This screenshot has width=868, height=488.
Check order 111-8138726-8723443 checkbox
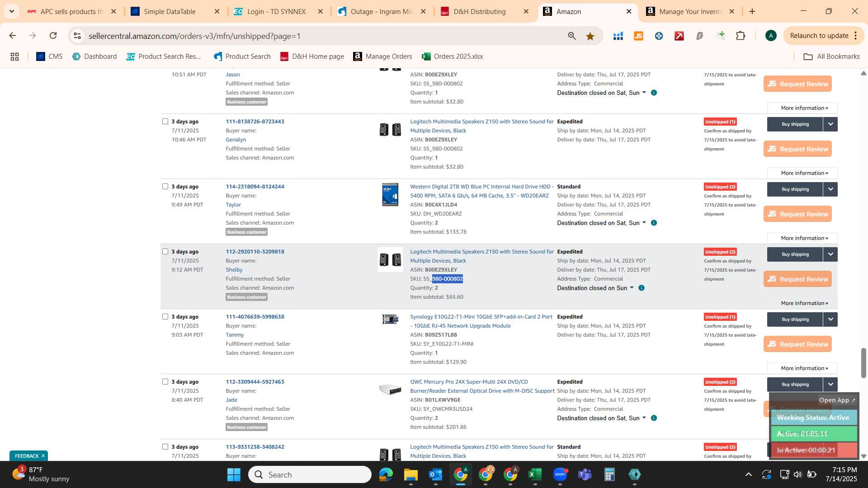coord(165,121)
